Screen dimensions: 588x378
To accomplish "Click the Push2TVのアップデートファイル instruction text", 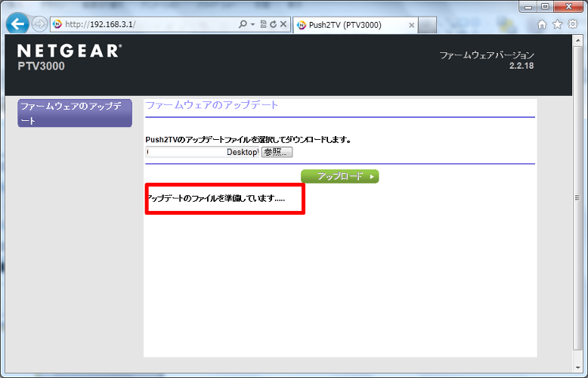I will tap(248, 140).
